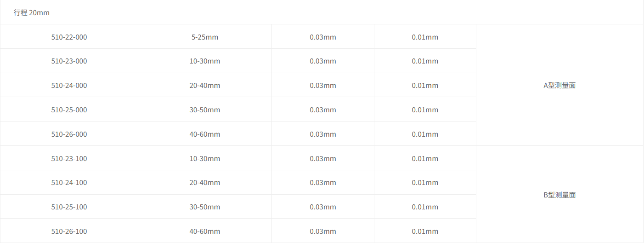The image size is (644, 243).
Task: Click the 0.03mm value in row 510-22-000
Action: tap(323, 37)
